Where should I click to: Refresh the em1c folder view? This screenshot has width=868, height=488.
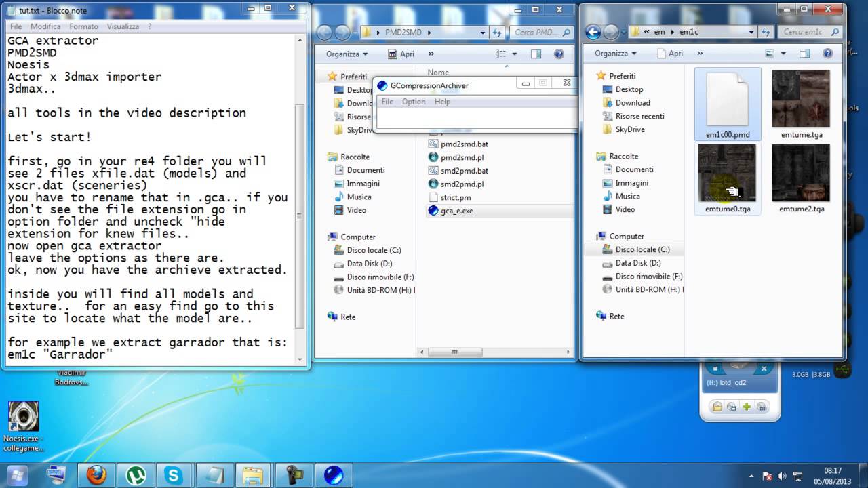[766, 32]
